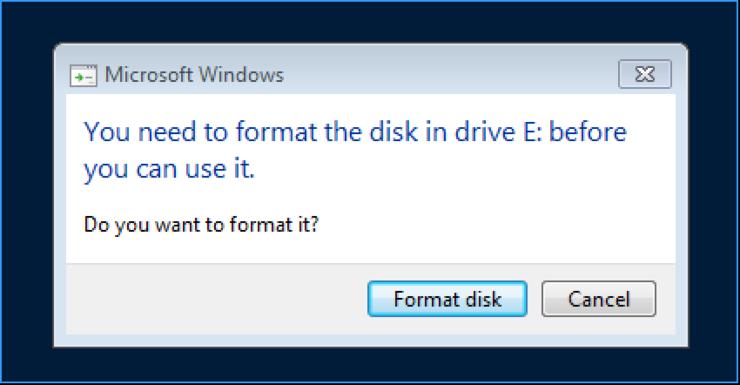
Task: Click the Microsoft Windows title text
Action: (x=194, y=75)
